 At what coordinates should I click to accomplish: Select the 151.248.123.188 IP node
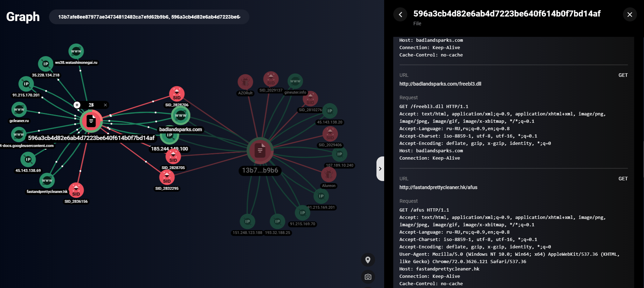pos(247,221)
